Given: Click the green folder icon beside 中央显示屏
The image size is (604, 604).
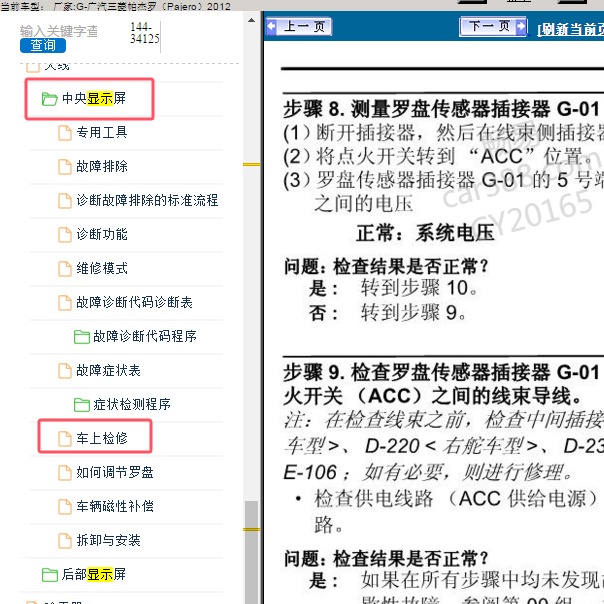Looking at the screenshot, I should (x=49, y=99).
